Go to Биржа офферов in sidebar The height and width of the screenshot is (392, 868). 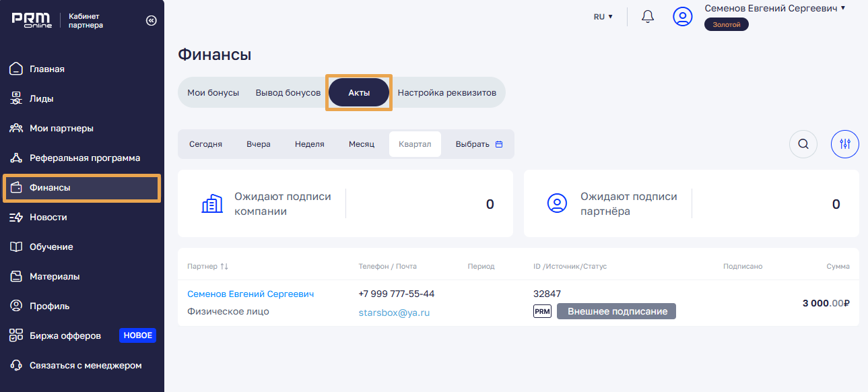65,335
